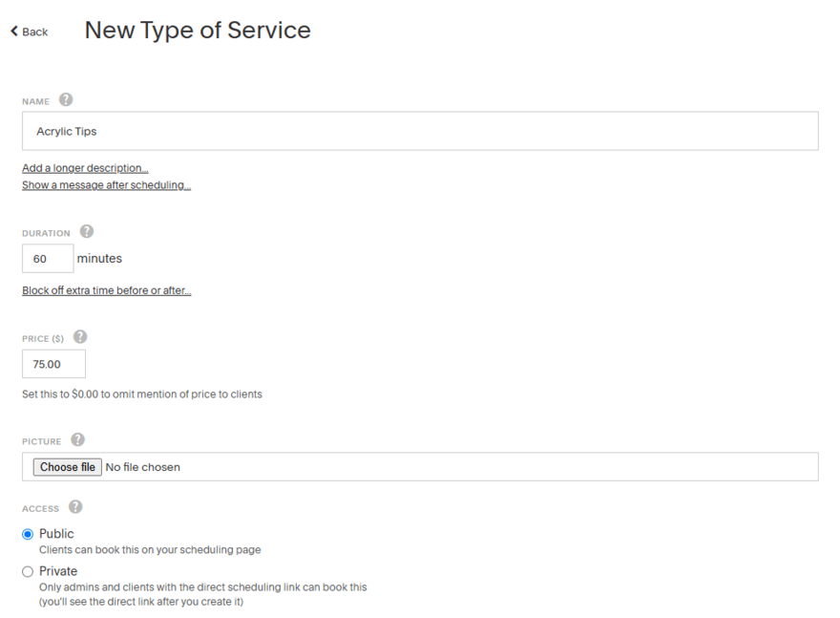Open the DURATION help tooltip icon
The image size is (840, 618).
[x=86, y=231]
